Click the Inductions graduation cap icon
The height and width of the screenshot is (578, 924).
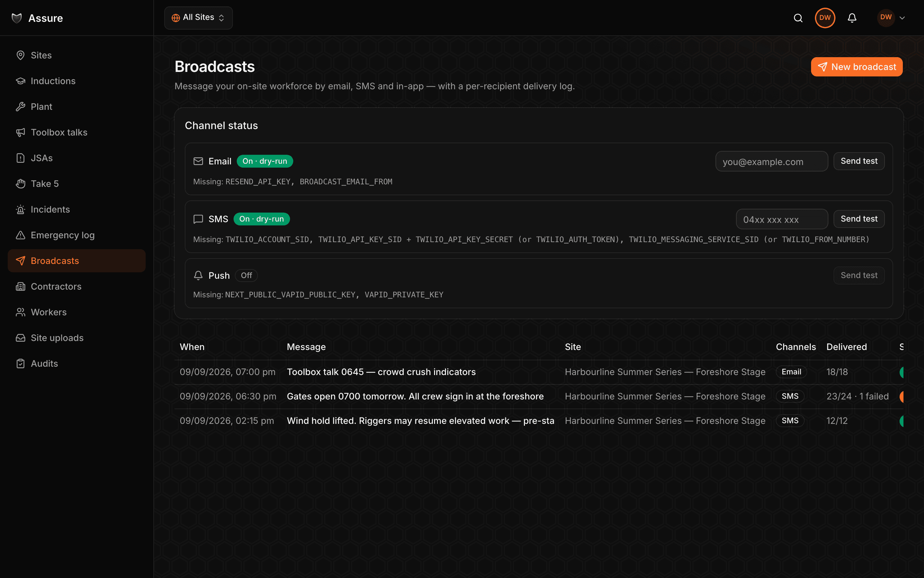21,81
